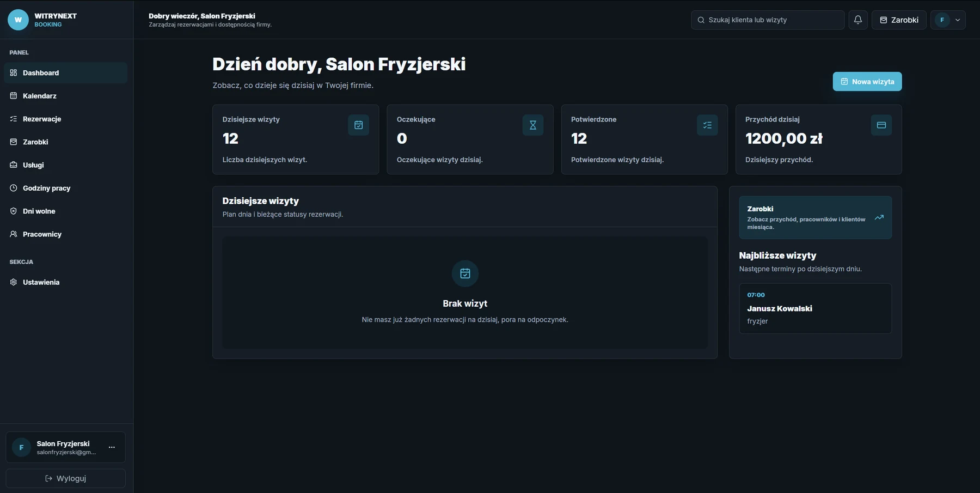Click the WitryNext logo avatar
Image resolution: width=980 pixels, height=493 pixels.
click(x=18, y=20)
